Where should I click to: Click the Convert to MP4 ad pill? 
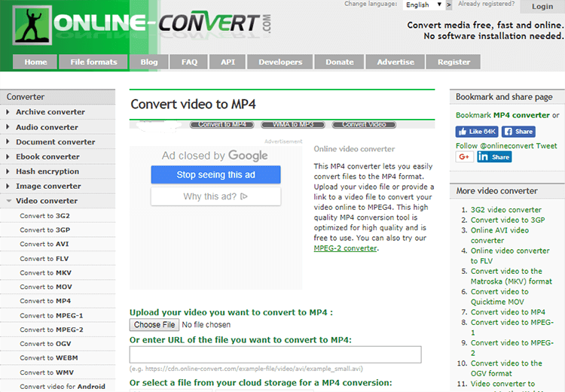[222, 125]
